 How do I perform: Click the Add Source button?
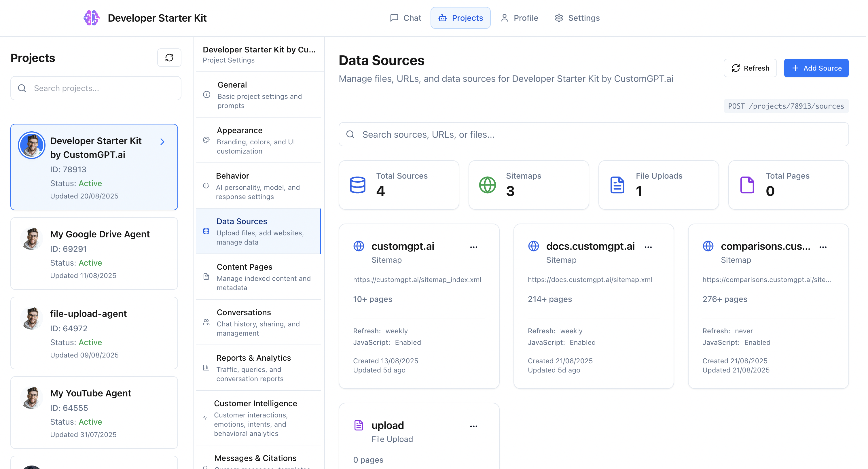coord(816,68)
